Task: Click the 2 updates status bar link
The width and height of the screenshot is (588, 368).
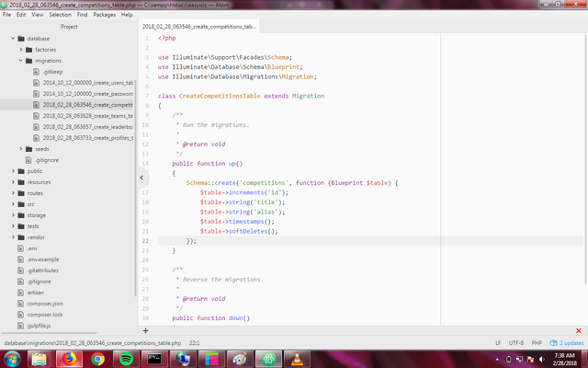Action: click(566, 342)
